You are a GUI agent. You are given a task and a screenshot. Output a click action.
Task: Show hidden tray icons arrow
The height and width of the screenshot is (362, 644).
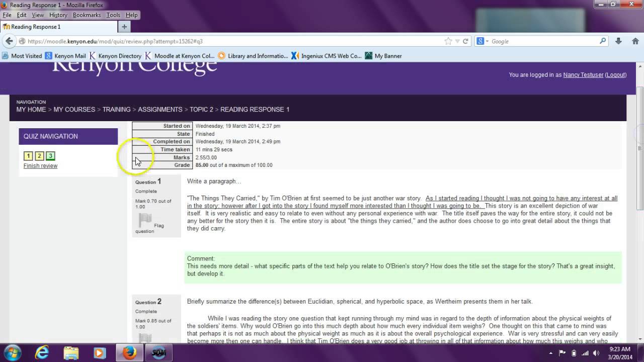(550, 352)
